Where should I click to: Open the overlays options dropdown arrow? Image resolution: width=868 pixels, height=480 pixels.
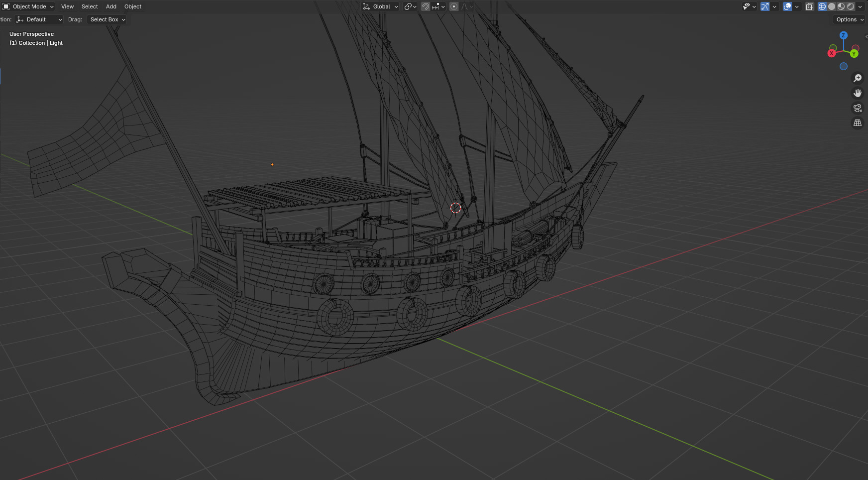797,6
